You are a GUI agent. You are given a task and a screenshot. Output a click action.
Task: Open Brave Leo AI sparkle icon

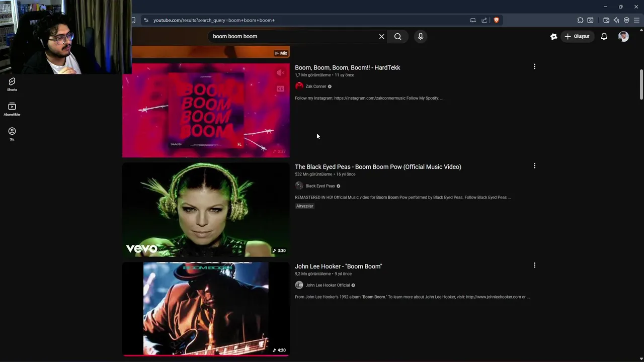click(x=616, y=20)
